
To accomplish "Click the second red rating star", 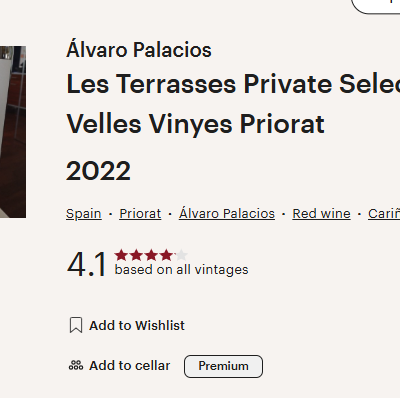I will pyautogui.click(x=136, y=255).
